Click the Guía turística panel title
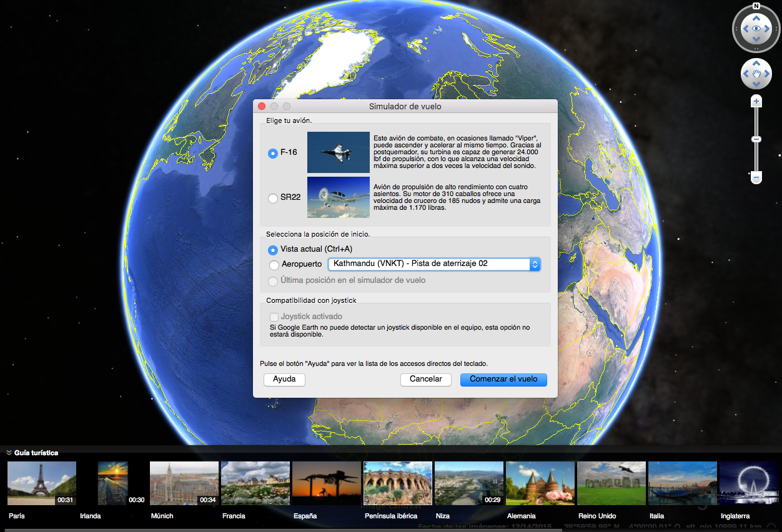Viewport: 782px width, 532px height. pyautogui.click(x=36, y=453)
